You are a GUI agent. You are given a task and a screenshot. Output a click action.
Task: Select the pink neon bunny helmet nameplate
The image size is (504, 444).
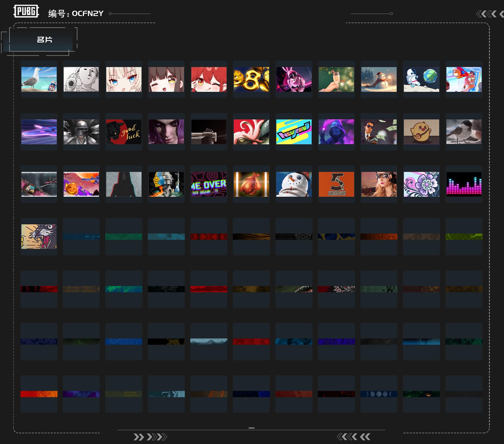[x=294, y=79]
